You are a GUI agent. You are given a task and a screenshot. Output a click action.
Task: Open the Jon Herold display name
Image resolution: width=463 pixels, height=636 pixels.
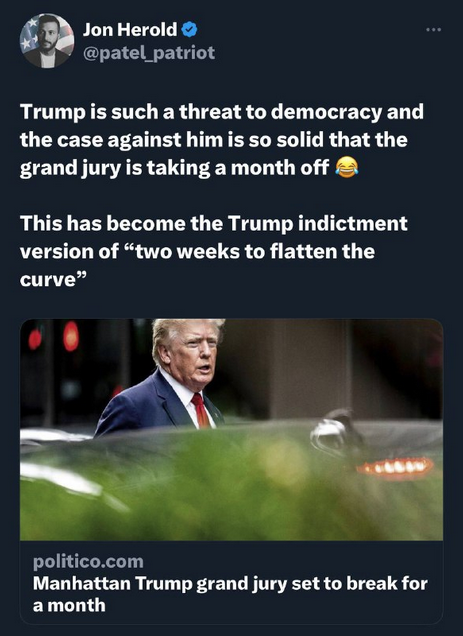(130, 30)
